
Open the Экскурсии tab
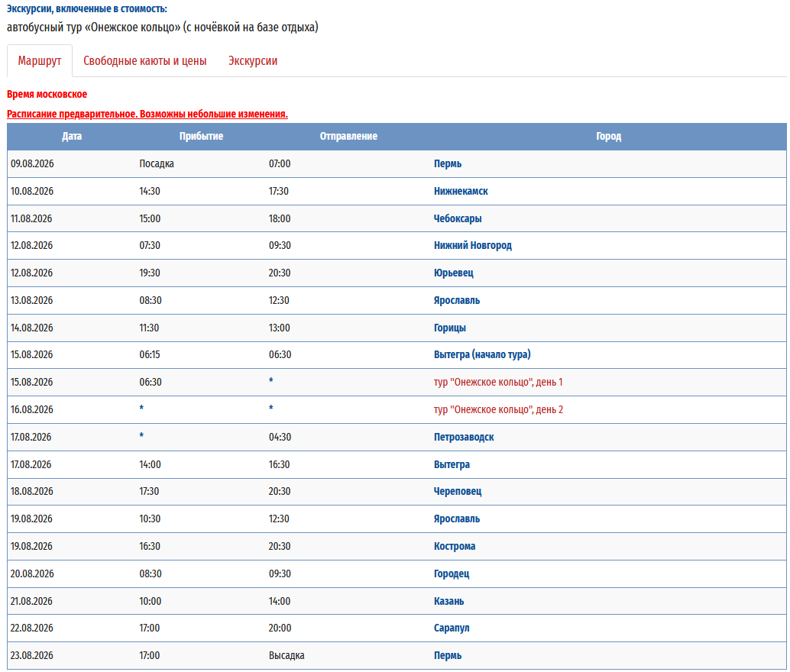click(253, 61)
